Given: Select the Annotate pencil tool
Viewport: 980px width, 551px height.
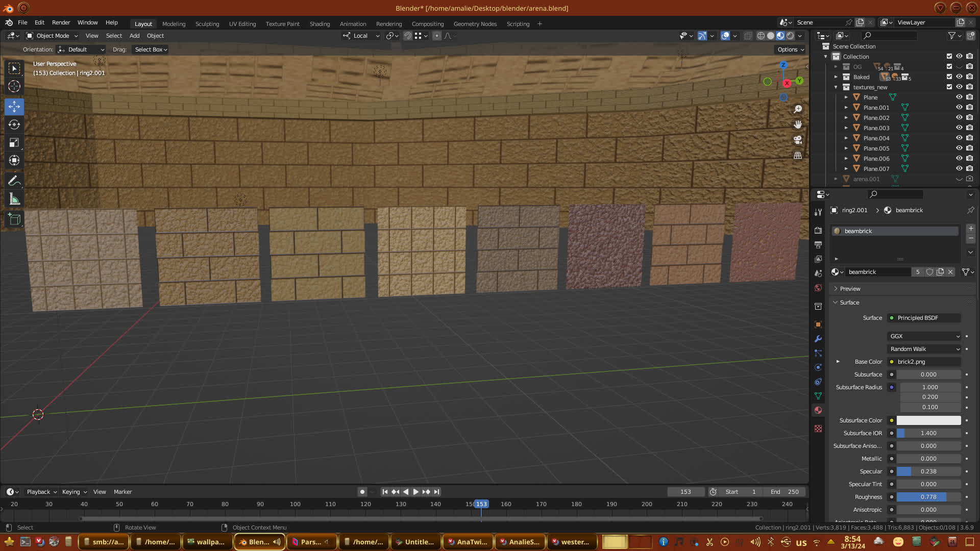Looking at the screenshot, I should 14,181.
